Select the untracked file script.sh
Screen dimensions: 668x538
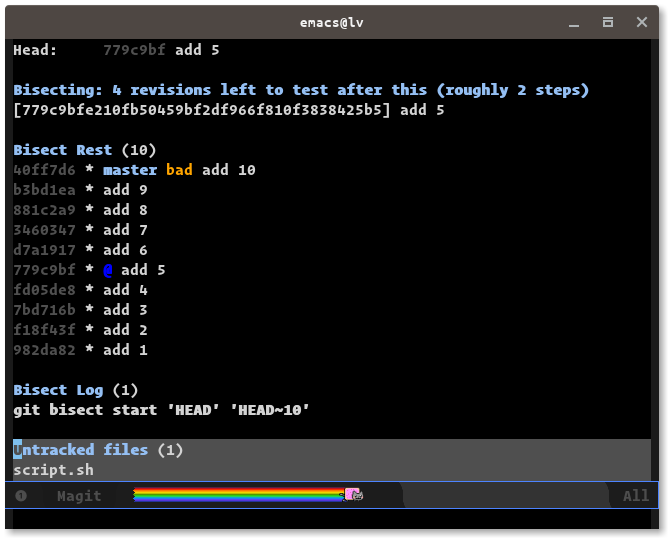[x=53, y=470]
